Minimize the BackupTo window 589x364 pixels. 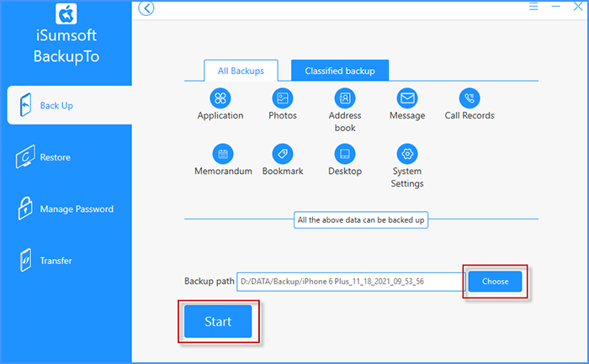click(x=555, y=7)
